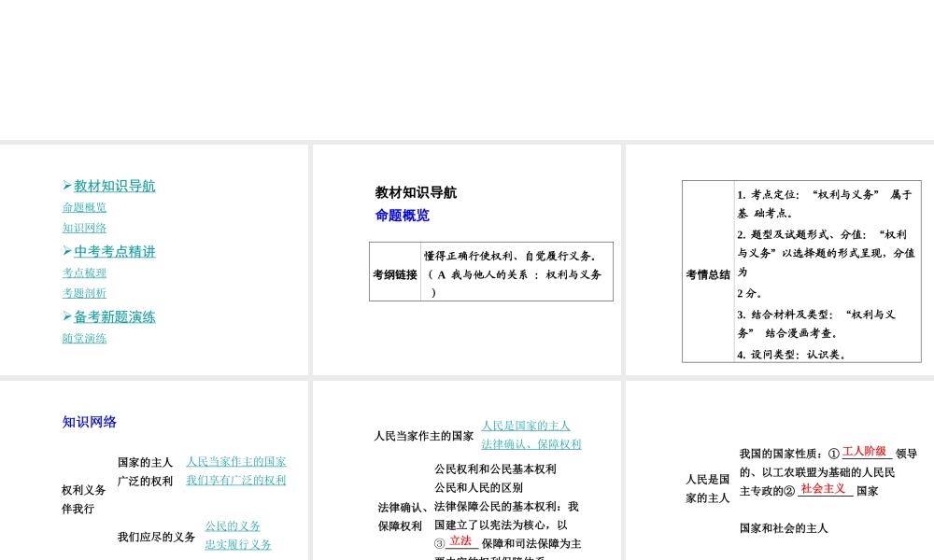
Task: Follow the 人民当家作主的国家 link
Action: [236, 461]
